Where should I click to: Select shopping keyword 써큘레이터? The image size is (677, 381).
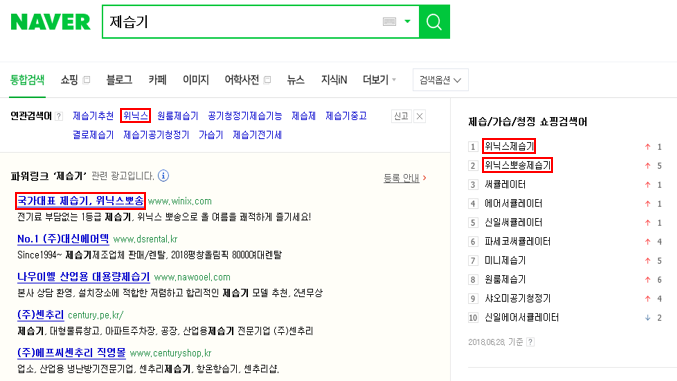505,184
